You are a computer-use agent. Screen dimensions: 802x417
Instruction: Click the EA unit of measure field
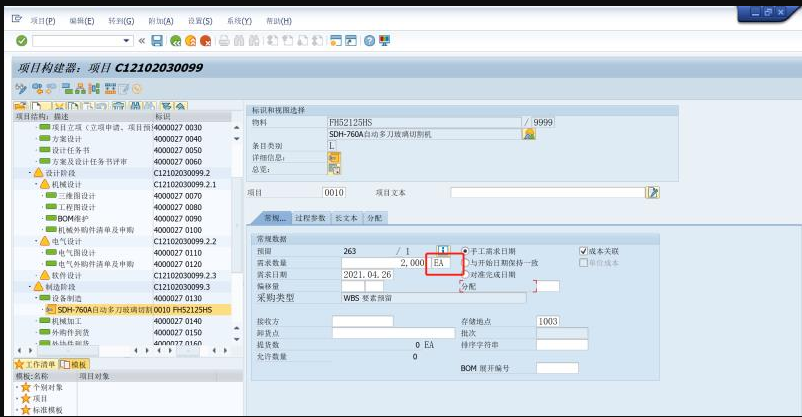441,262
